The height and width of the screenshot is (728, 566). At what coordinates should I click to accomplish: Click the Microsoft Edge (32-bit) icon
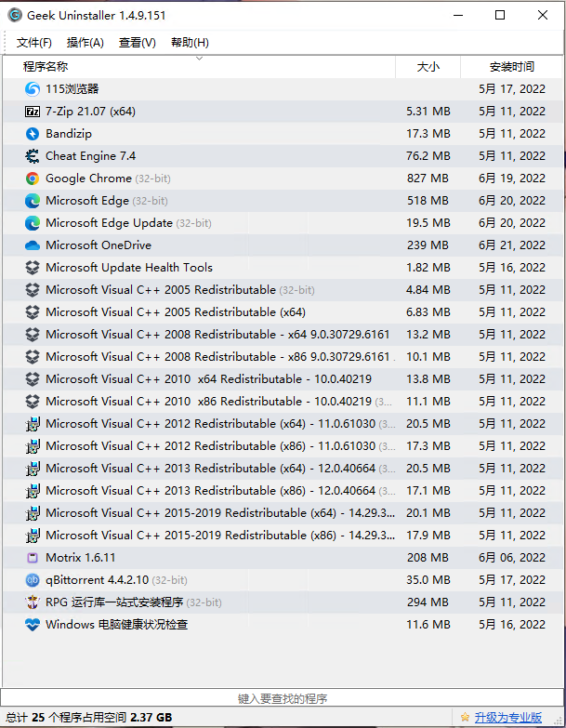pyautogui.click(x=33, y=201)
